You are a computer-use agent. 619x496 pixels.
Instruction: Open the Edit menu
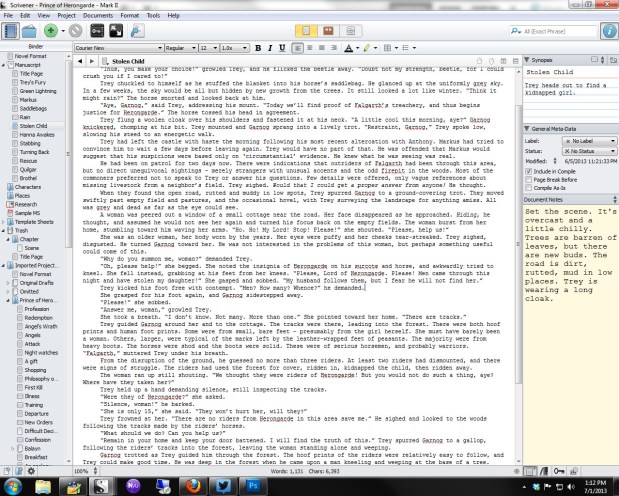pos(25,15)
